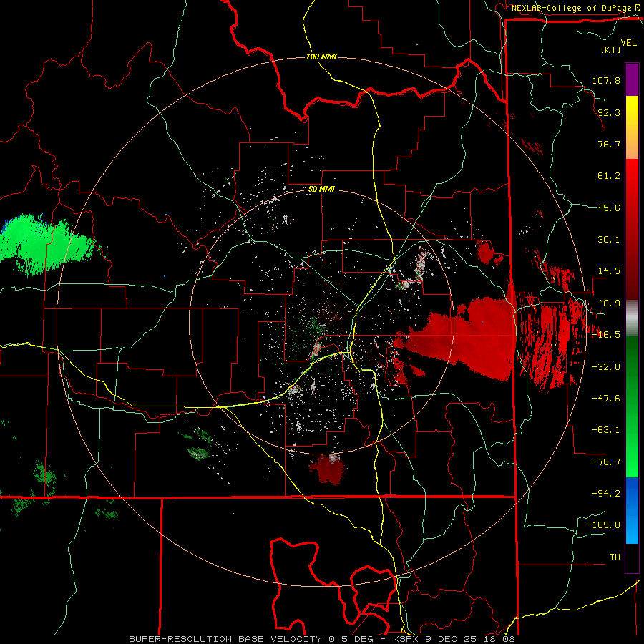The width and height of the screenshot is (644, 644).
Task: Click the 50 NMI range ring label
Action: [x=321, y=190]
